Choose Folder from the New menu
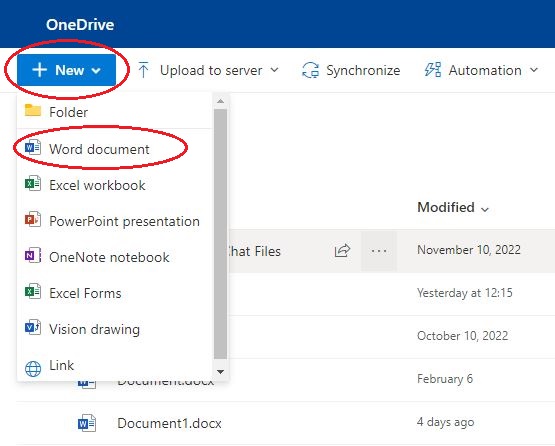Image resolution: width=555 pixels, height=446 pixels. click(x=115, y=112)
